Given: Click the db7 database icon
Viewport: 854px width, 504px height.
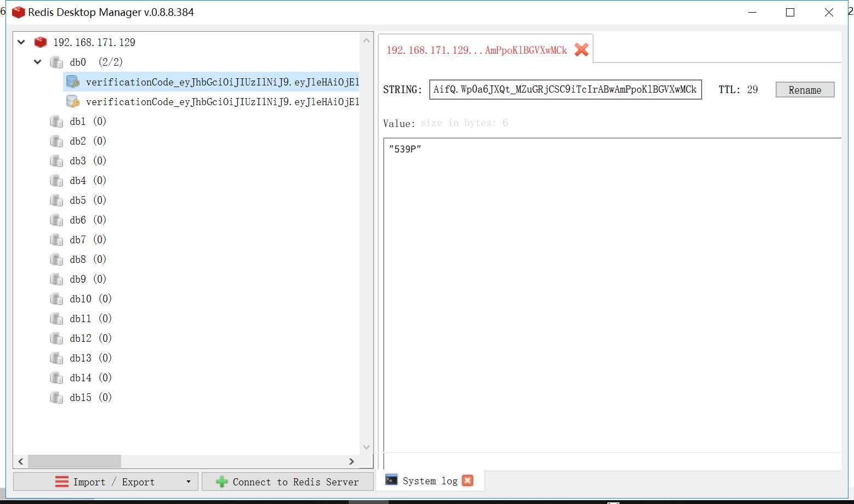Looking at the screenshot, I should click(56, 239).
